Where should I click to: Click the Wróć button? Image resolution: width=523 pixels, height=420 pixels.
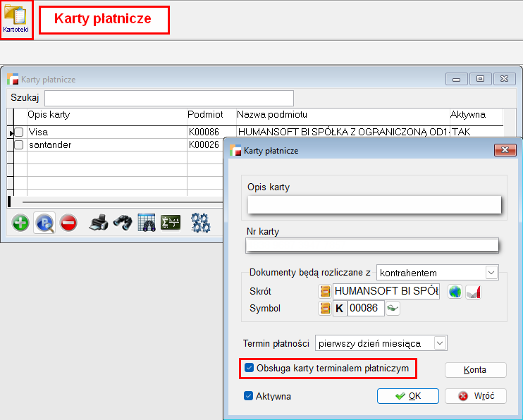point(475,396)
